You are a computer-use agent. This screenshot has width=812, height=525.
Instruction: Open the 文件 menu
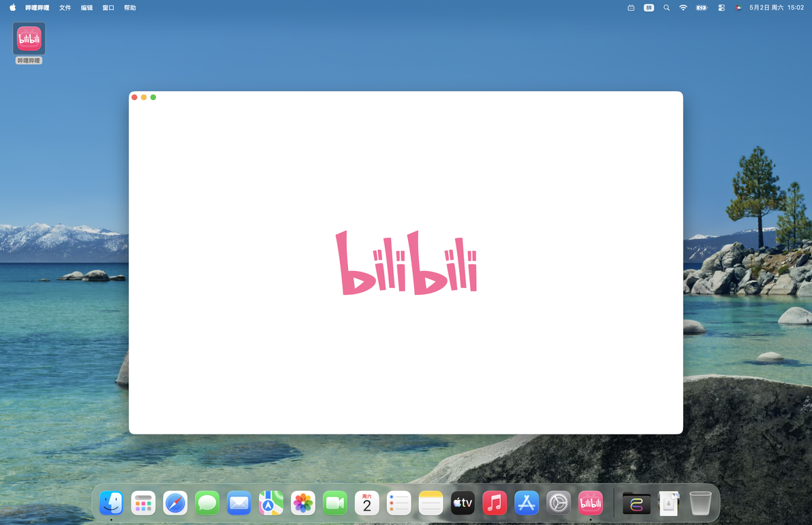coord(65,7)
